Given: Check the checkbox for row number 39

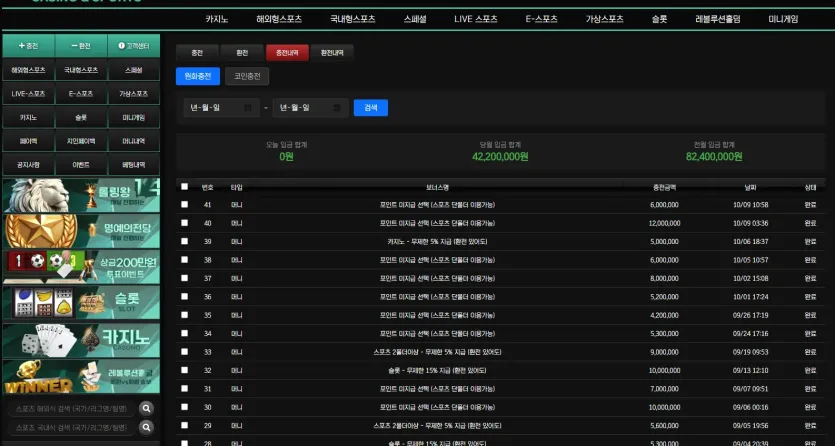Looking at the screenshot, I should click(x=184, y=241).
